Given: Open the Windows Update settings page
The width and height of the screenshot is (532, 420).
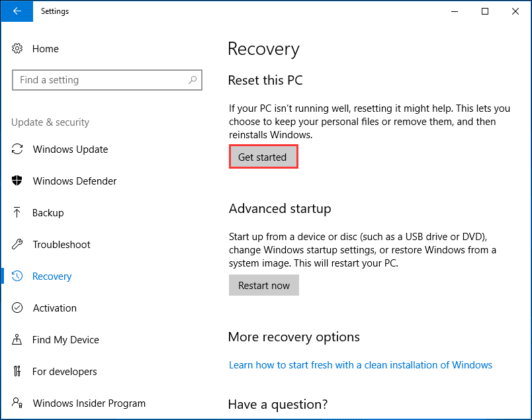Looking at the screenshot, I should (70, 149).
